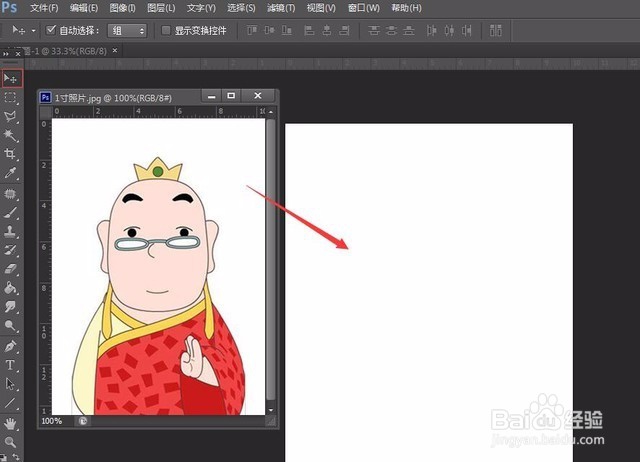Select the Brush tool

pyautogui.click(x=10, y=212)
